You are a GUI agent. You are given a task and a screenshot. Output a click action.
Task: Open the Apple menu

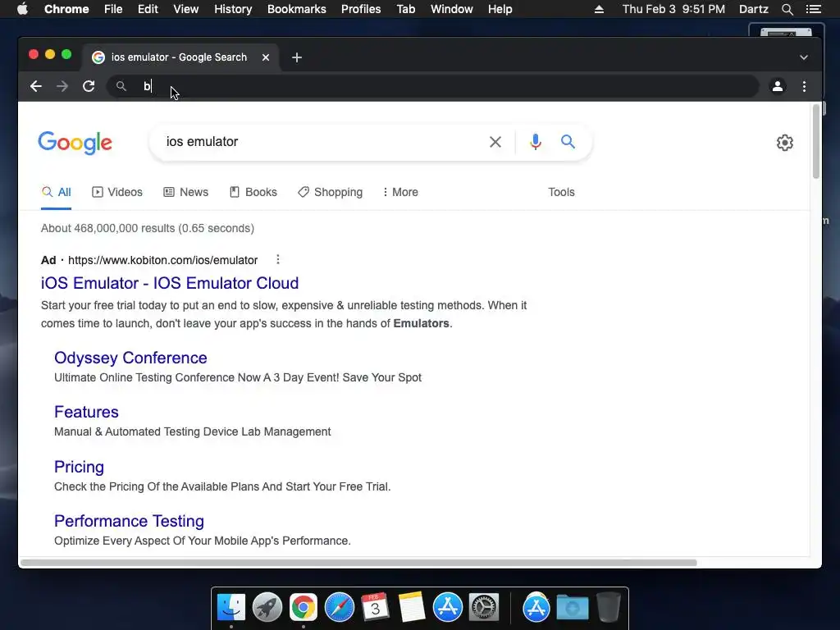pyautogui.click(x=22, y=9)
